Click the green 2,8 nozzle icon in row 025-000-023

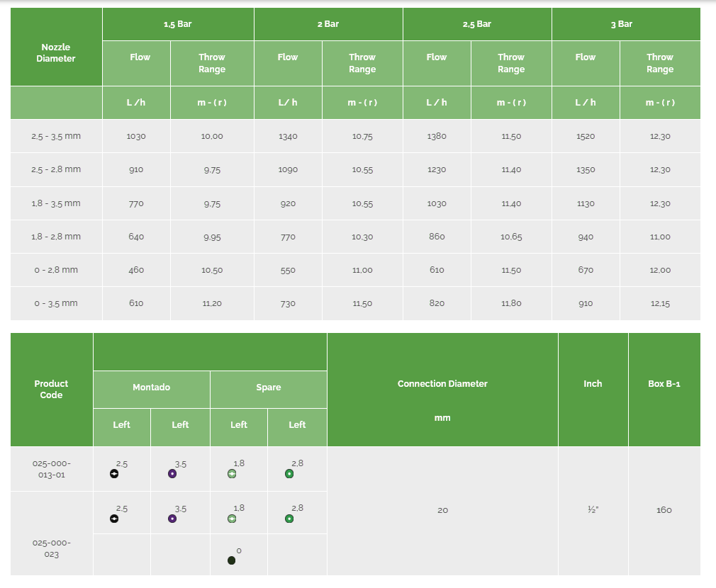coord(289,519)
